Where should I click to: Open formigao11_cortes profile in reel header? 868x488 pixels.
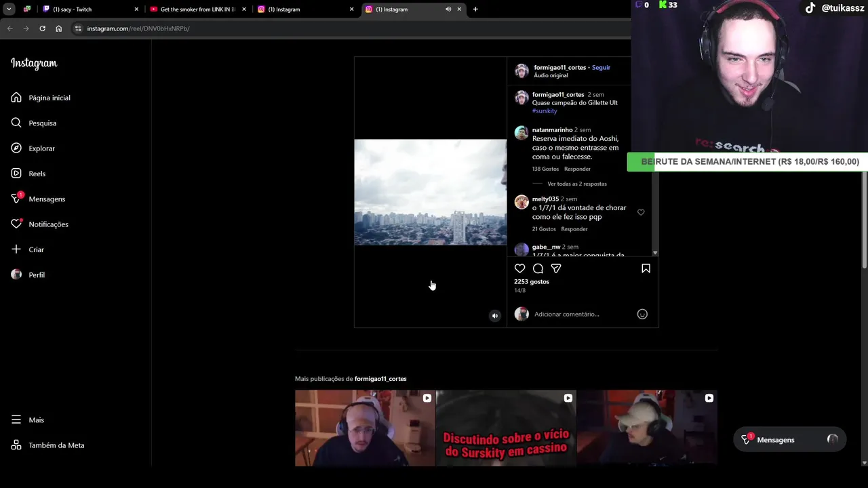tap(559, 68)
